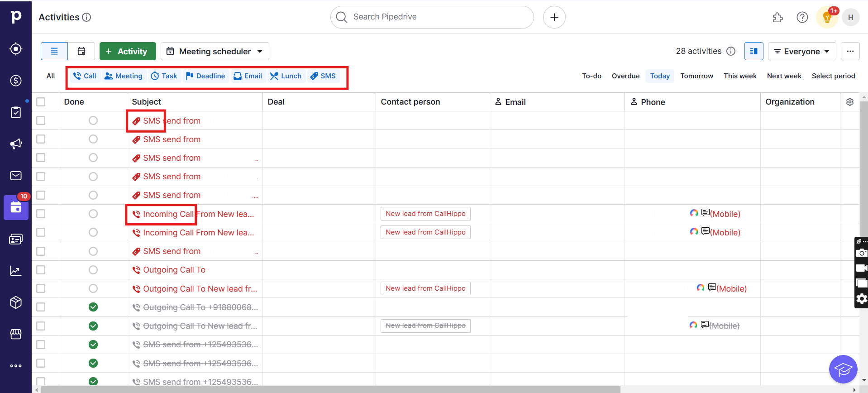Open Projects clipboard icon in sidebar
Screen dimensions: 868x393
pyautogui.click(x=16, y=112)
